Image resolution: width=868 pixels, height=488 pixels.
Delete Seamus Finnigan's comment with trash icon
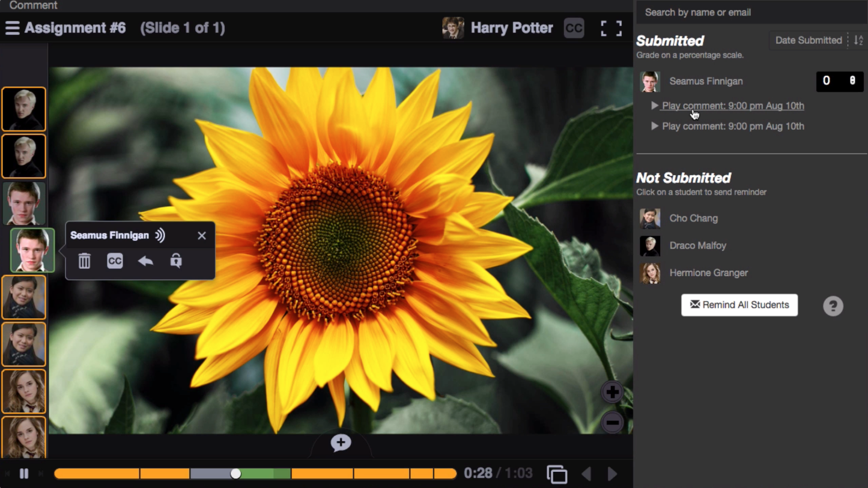(x=84, y=261)
